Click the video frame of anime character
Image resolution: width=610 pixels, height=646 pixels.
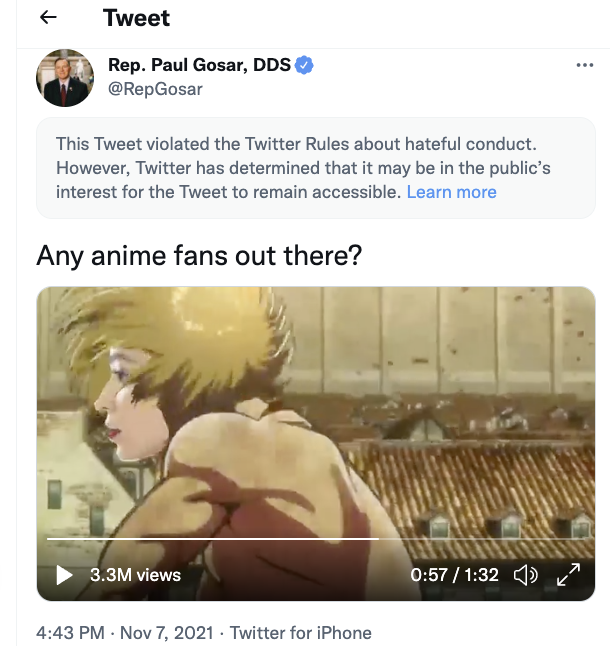[x=316, y=412]
